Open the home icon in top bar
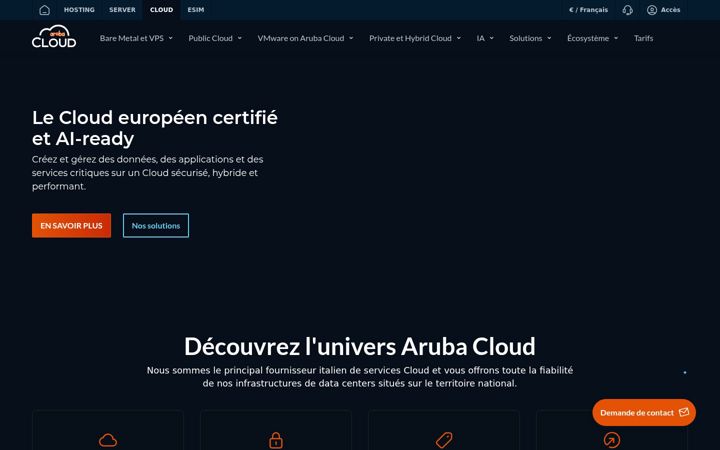The height and width of the screenshot is (450, 720). pyautogui.click(x=45, y=10)
